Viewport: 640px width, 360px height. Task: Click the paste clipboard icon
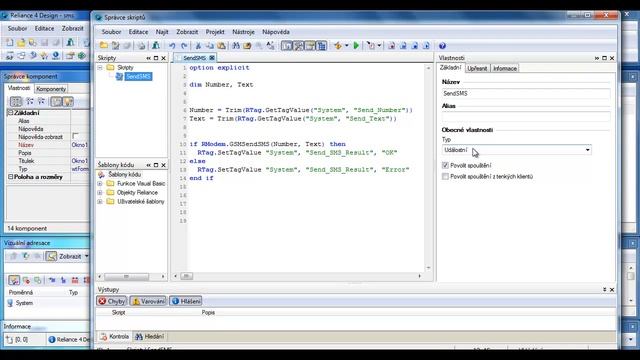click(221, 46)
